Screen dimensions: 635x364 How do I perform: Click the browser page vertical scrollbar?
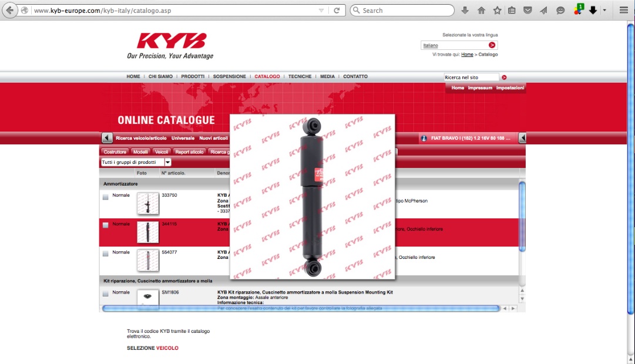click(630, 168)
